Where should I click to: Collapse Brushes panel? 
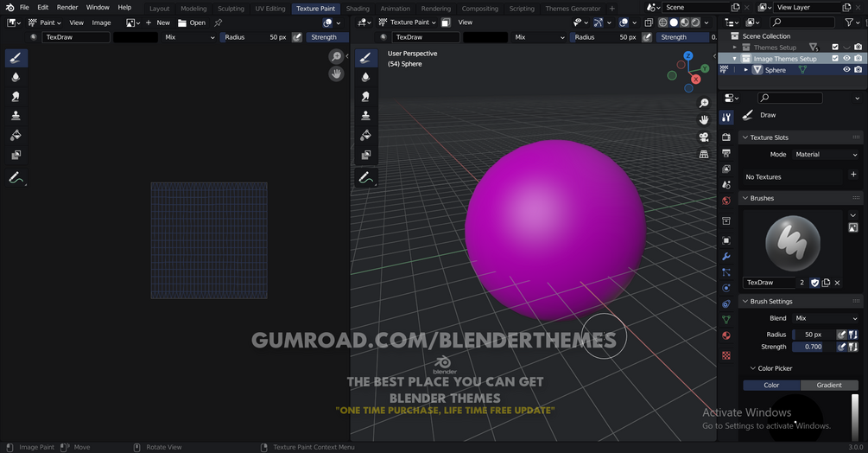click(x=745, y=198)
